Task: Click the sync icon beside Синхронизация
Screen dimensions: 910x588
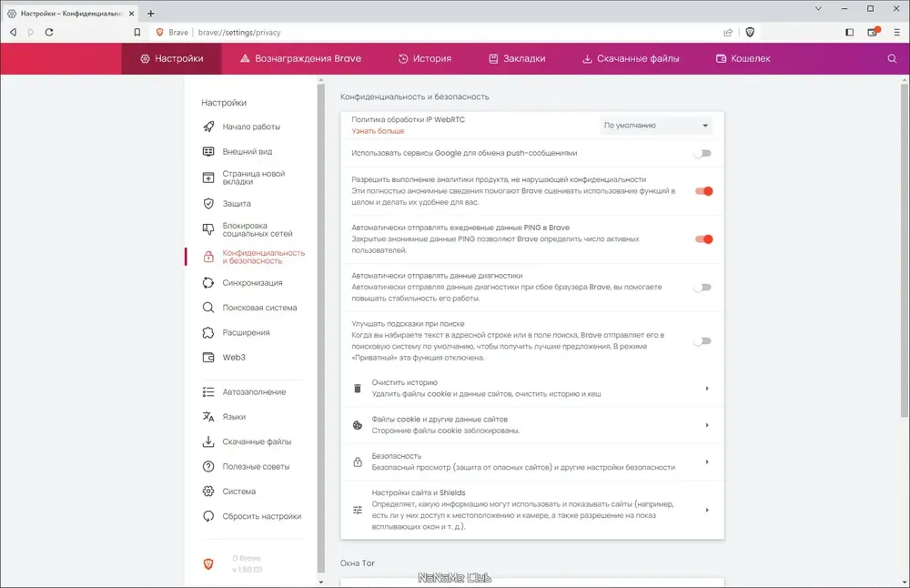Action: 208,283
